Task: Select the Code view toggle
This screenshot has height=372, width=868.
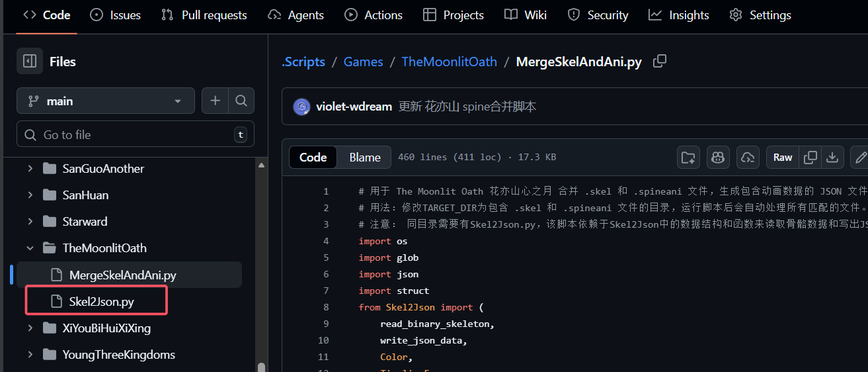Action: coord(313,158)
